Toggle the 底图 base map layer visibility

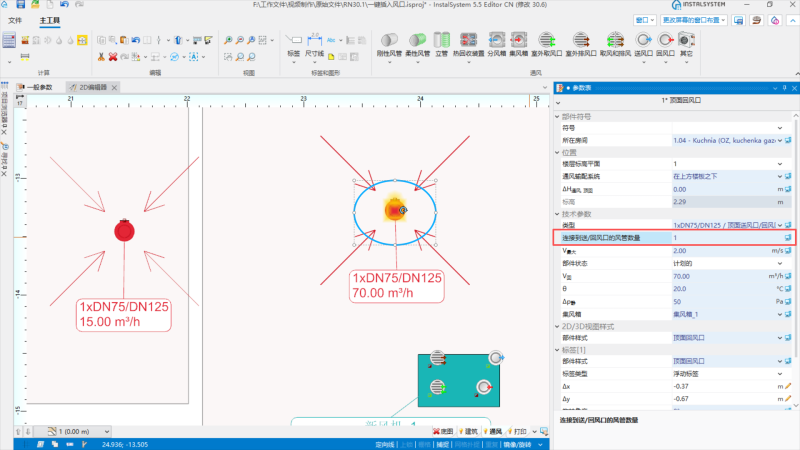pos(443,432)
